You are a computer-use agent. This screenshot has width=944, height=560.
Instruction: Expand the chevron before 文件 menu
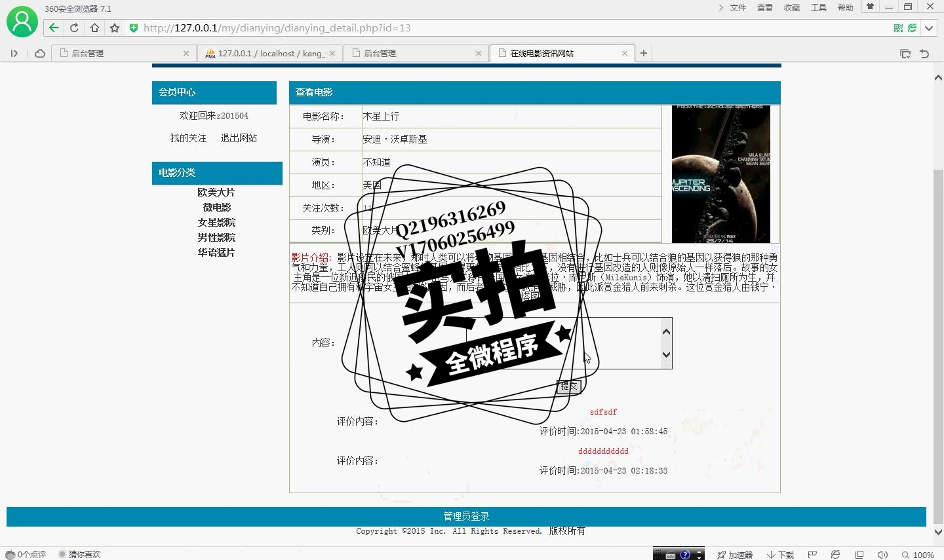(721, 8)
